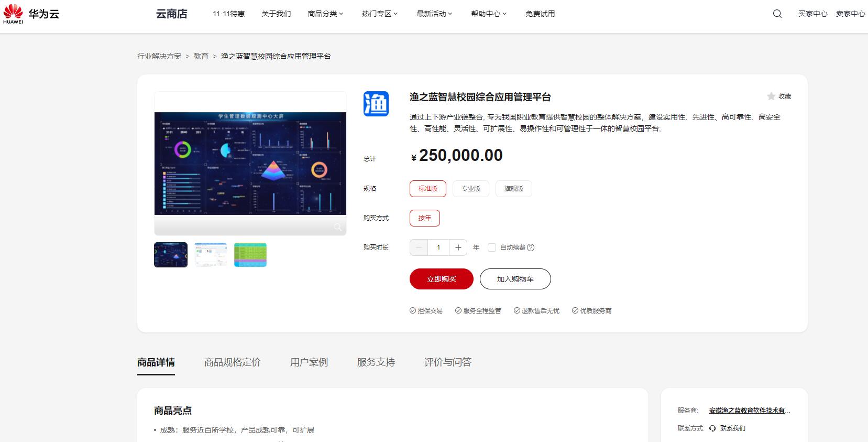
Task: Select the green table screenshot thumbnail
Action: tap(250, 255)
